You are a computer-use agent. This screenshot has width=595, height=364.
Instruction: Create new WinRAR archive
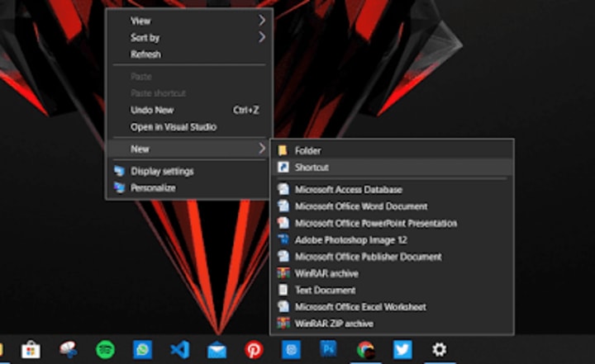coord(392,273)
